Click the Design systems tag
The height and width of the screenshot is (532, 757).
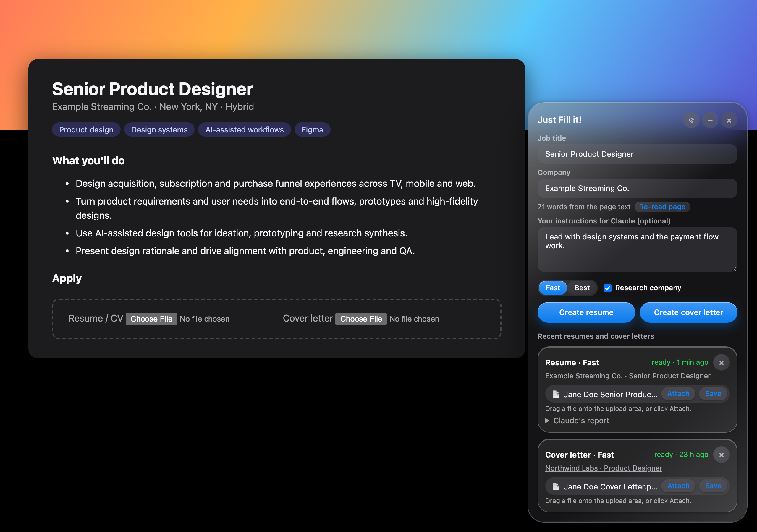pyautogui.click(x=159, y=129)
